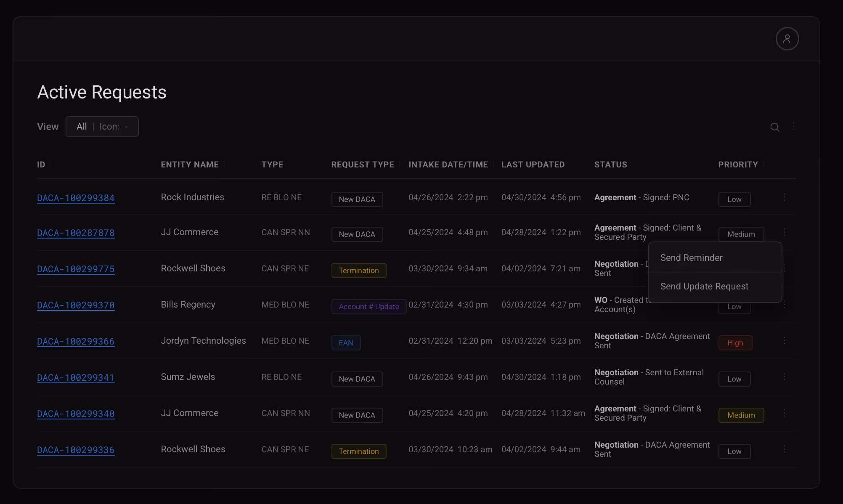Viewport: 843px width, 504px height.
Task: Open row actions for DACA-100299341
Action: pos(785,377)
